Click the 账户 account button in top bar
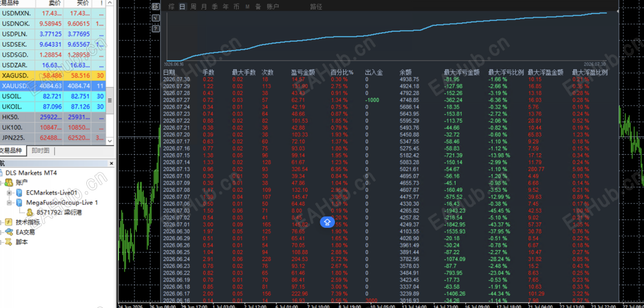644x308 pixels. 273,7
